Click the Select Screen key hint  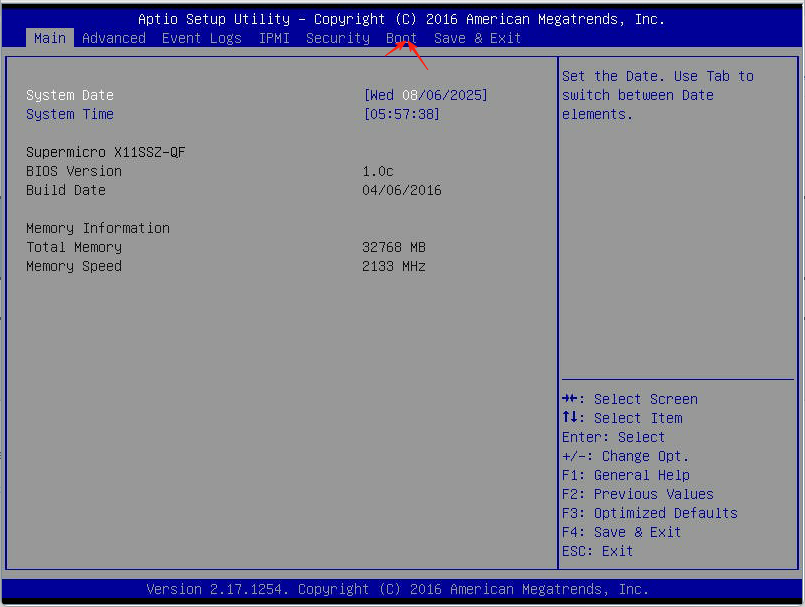coord(630,399)
